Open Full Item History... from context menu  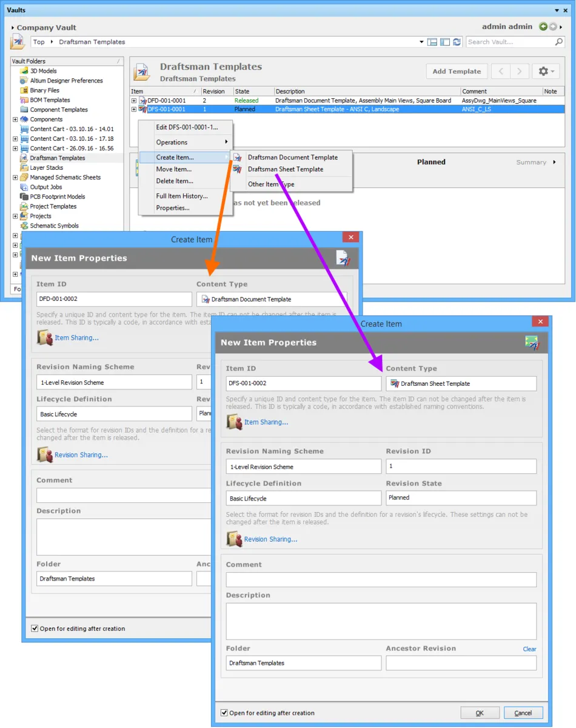[186, 196]
